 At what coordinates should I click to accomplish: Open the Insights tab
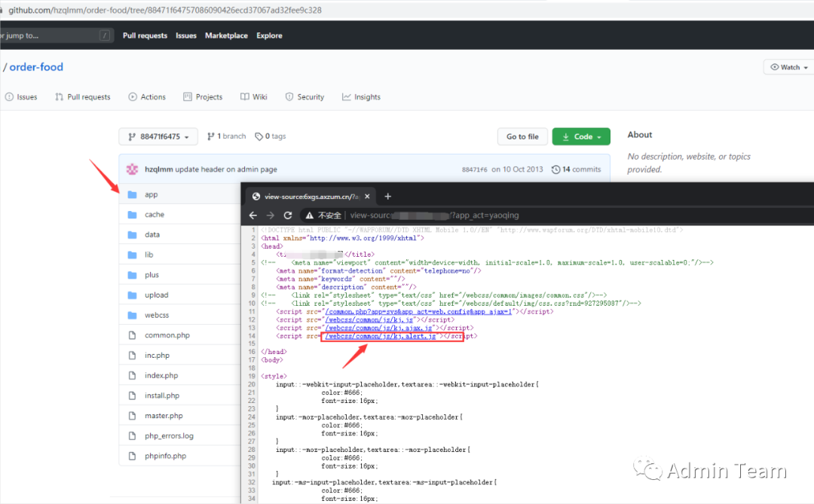361,97
